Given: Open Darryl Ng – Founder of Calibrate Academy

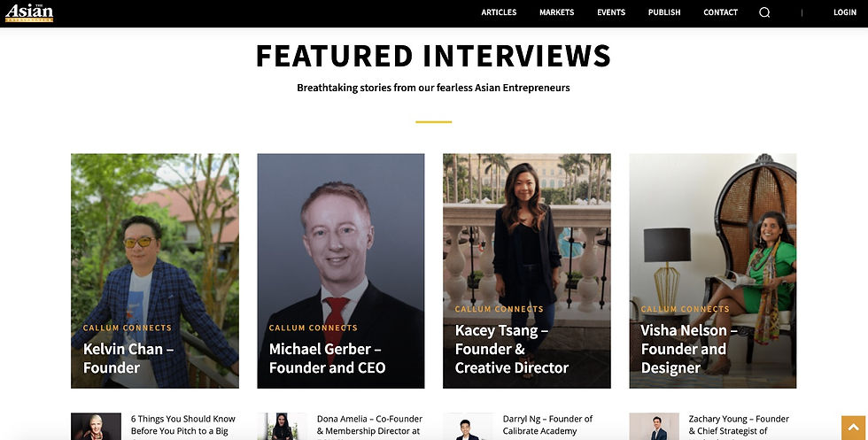Looking at the screenshot, I should (547, 425).
